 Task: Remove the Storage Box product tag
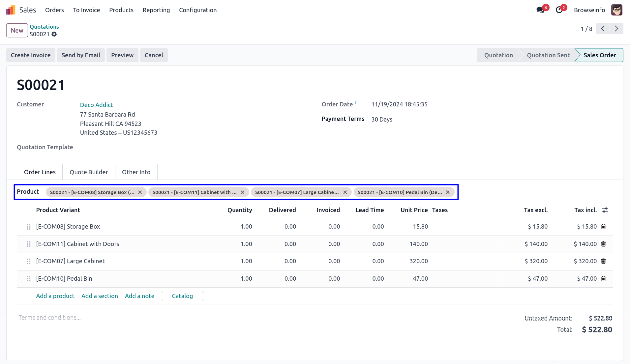[140, 192]
